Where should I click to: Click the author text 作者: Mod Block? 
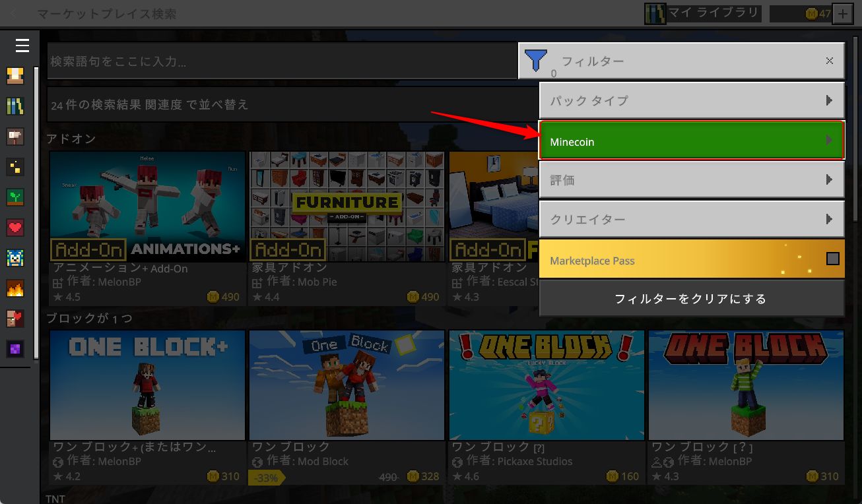pos(308,461)
